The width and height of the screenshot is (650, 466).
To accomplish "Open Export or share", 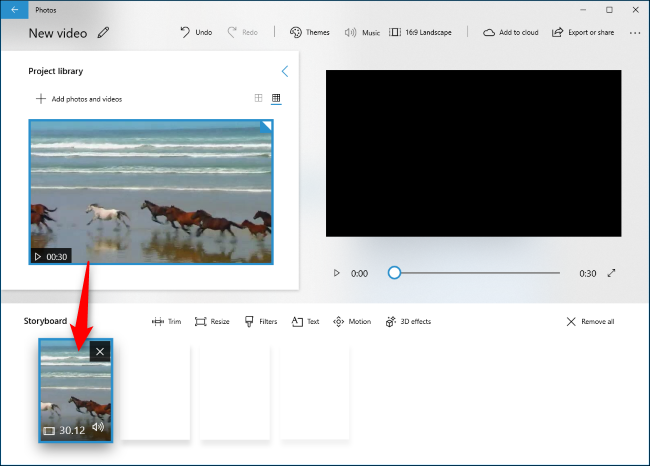I will pos(586,32).
